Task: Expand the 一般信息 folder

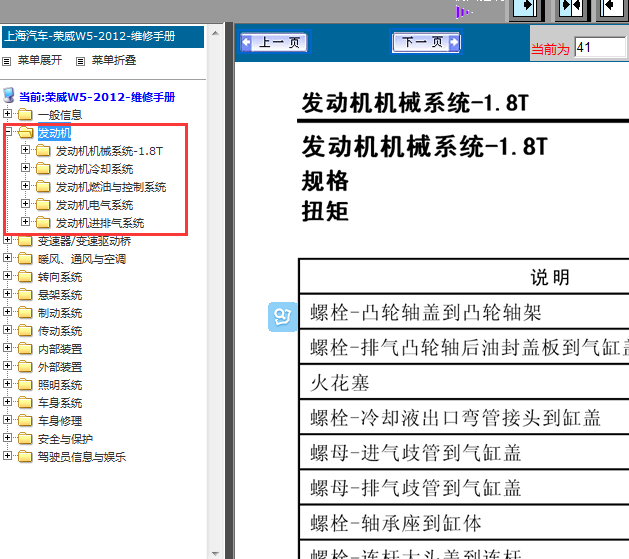Action: tap(7, 113)
